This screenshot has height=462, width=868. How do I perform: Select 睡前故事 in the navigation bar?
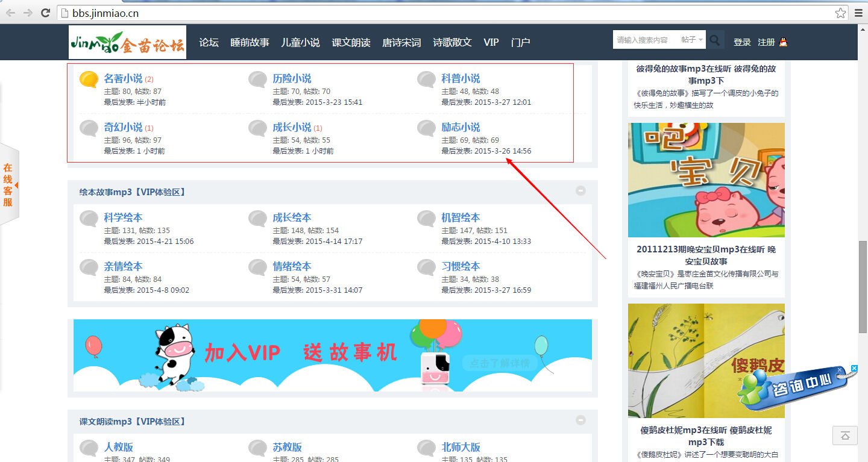click(250, 42)
